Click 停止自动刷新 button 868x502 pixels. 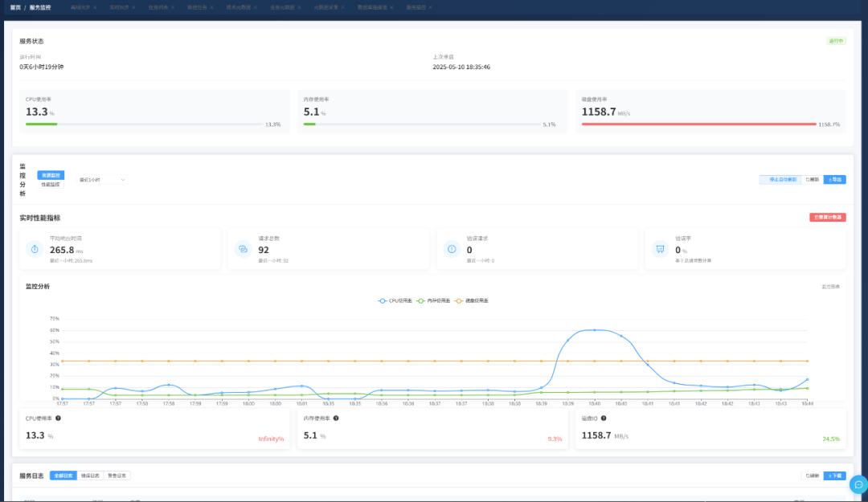(780, 180)
